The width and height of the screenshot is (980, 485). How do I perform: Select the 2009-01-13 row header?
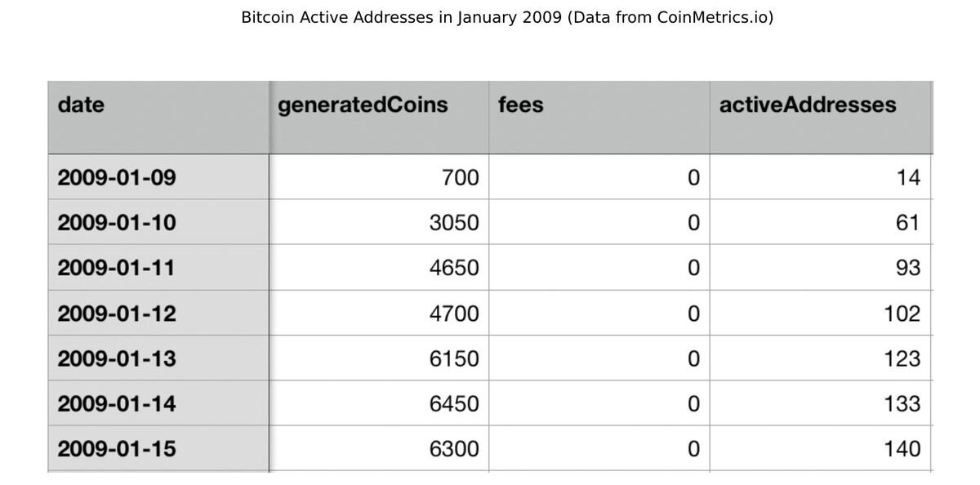(x=117, y=358)
